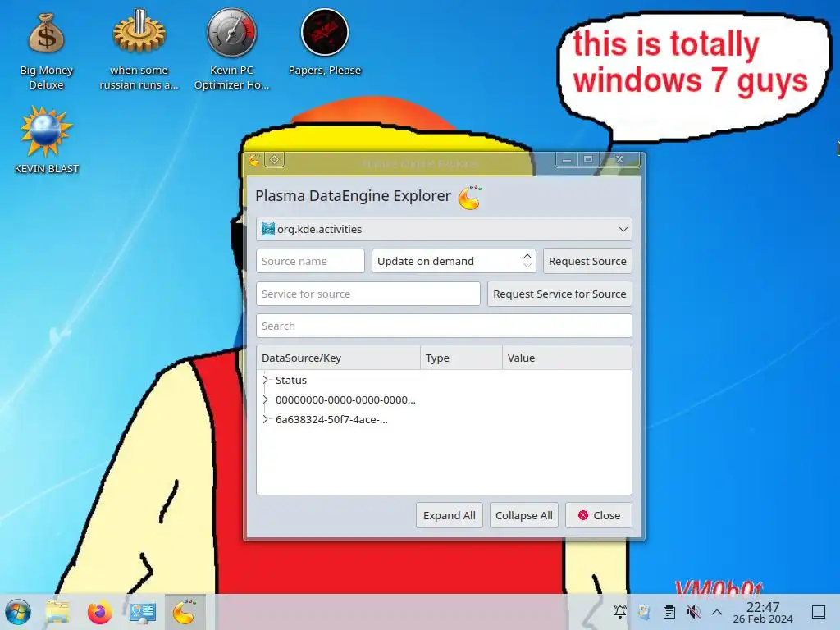Open the clipboard tray icon
840x630 pixels.
tap(669, 611)
